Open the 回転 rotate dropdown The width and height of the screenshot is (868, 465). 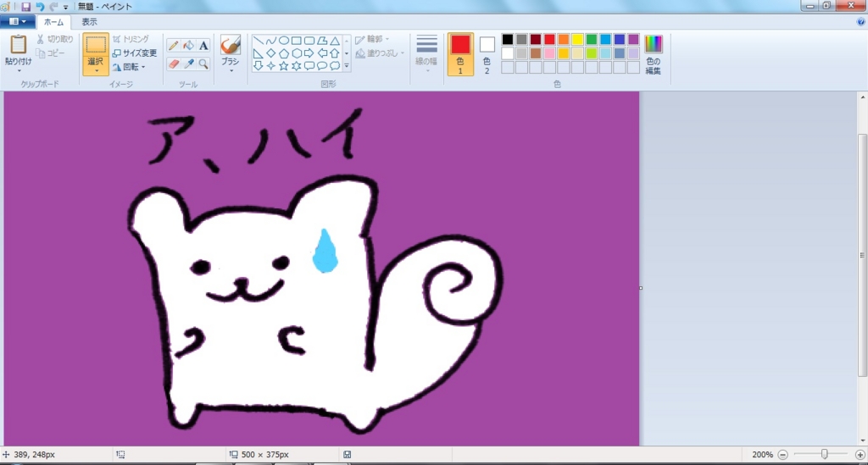coord(129,67)
